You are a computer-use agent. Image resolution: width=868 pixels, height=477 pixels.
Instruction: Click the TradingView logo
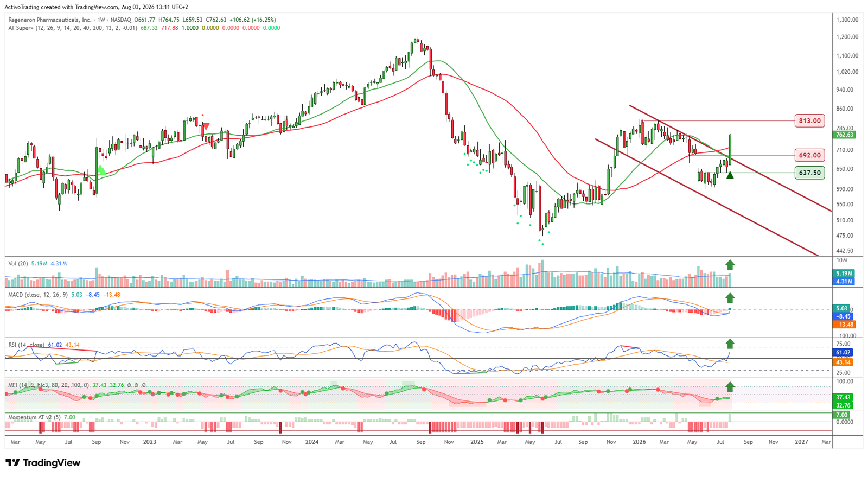(43, 463)
